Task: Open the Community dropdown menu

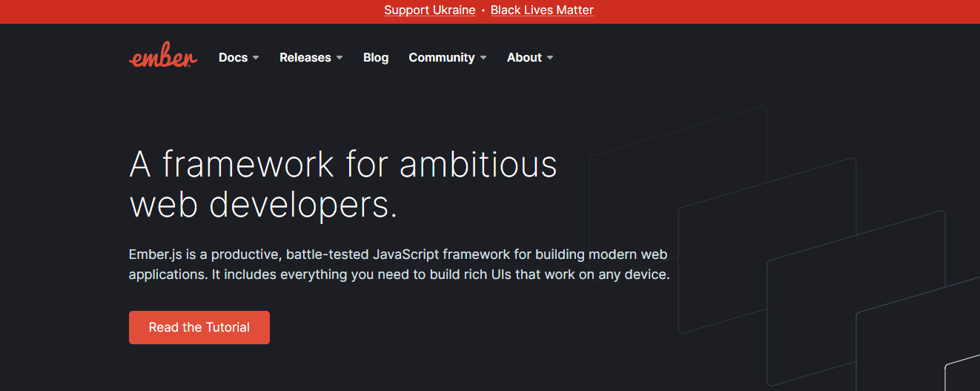Action: (447, 57)
